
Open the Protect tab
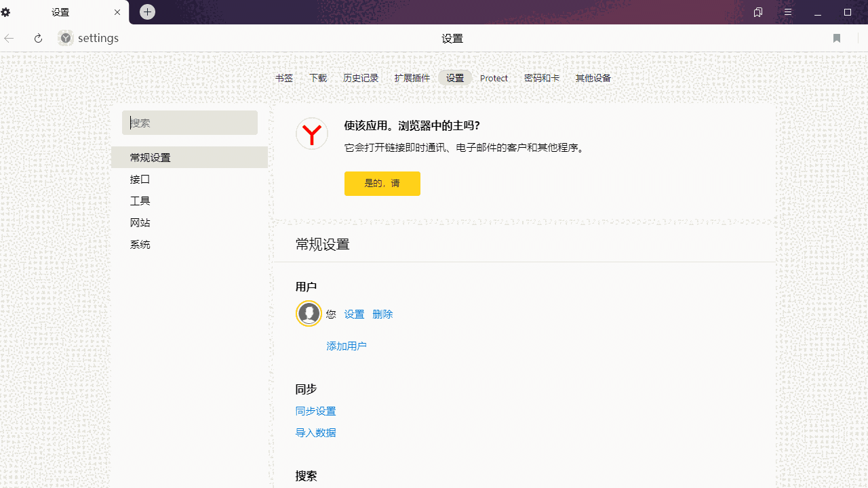tap(494, 77)
